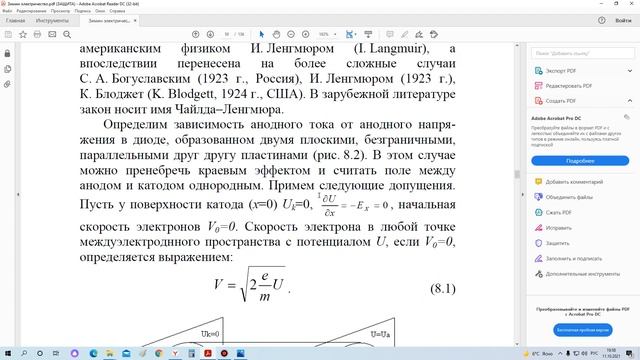Screen dimensions: 640x360
Task: Go to previous page arrow
Action: pyautogui.click(x=196, y=35)
